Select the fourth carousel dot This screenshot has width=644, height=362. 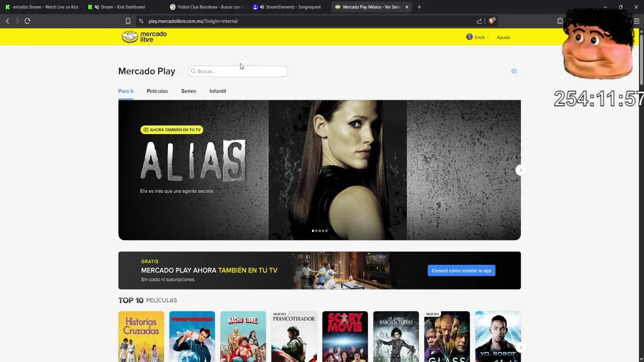[323, 231]
